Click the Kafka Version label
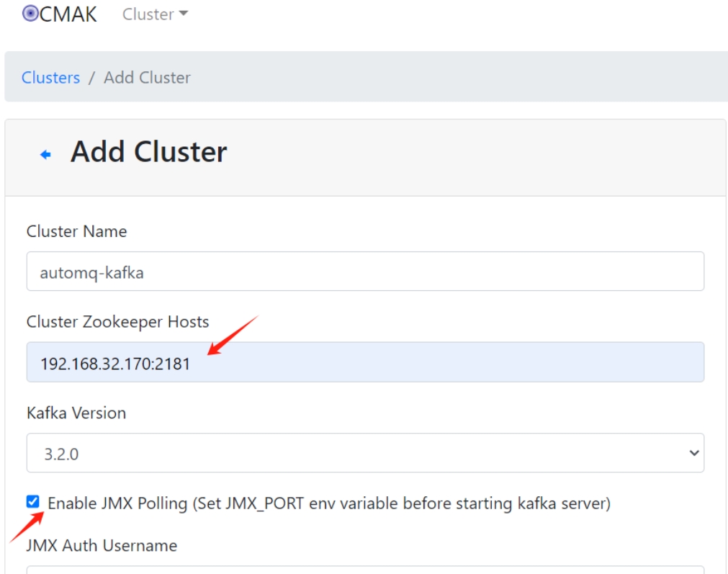Image resolution: width=728 pixels, height=574 pixels. (76, 413)
